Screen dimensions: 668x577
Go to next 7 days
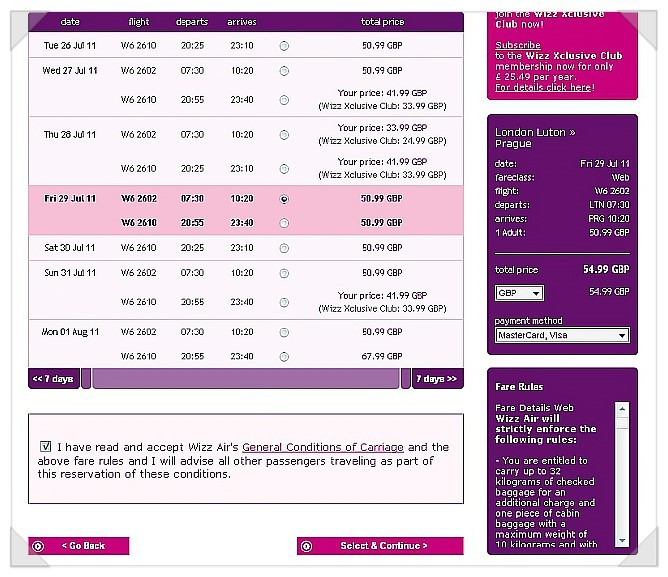[438, 379]
